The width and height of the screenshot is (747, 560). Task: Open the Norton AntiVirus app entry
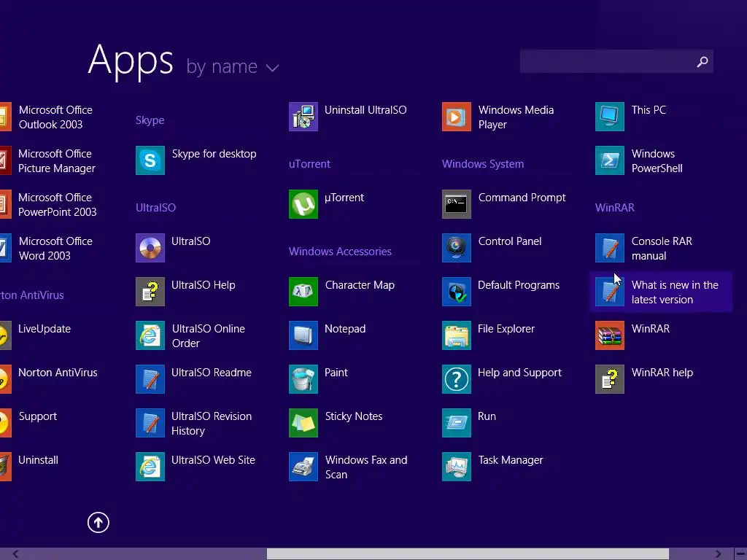click(x=58, y=373)
